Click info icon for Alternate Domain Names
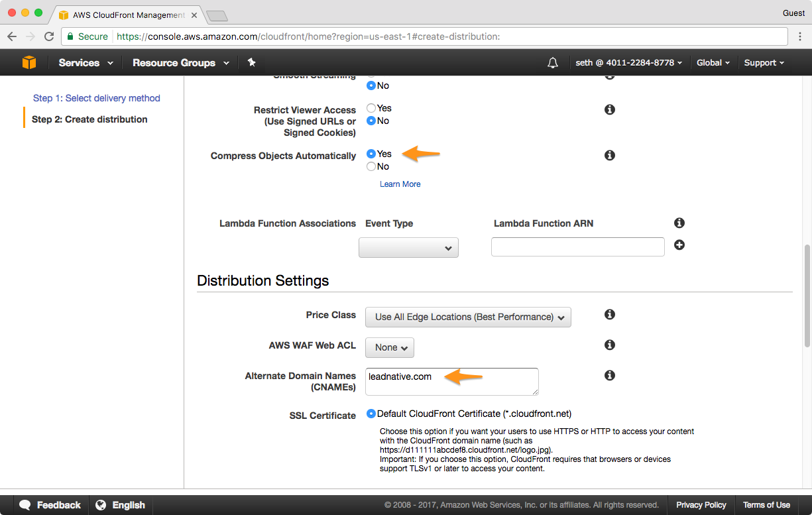The width and height of the screenshot is (812, 515). (x=610, y=376)
